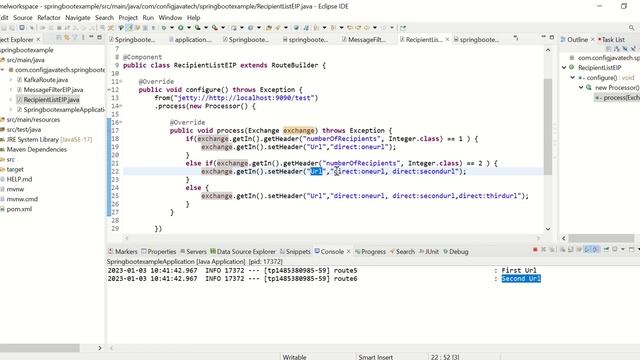Open the JUnit view tab
Image resolution: width=640 pixels, height=360 pixels.
coord(429,251)
